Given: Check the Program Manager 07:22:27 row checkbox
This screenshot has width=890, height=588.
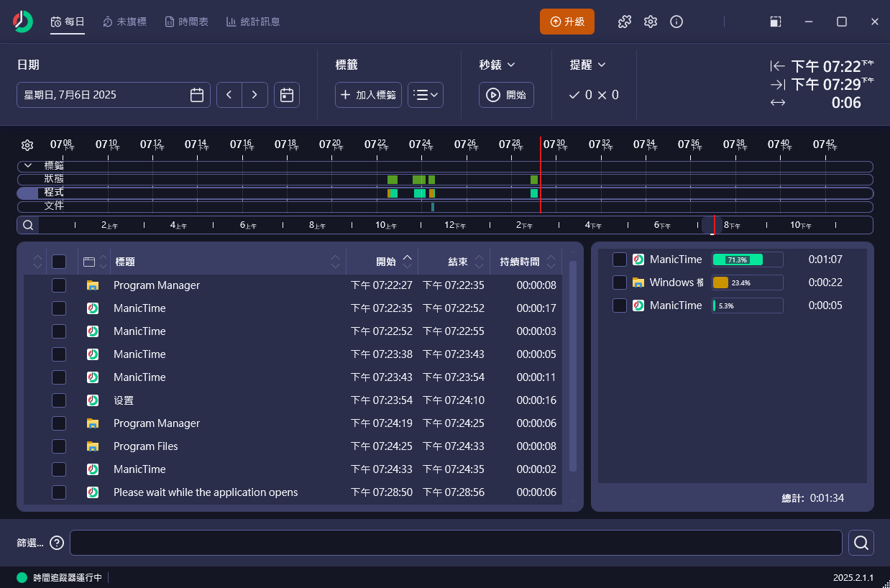Looking at the screenshot, I should point(59,285).
